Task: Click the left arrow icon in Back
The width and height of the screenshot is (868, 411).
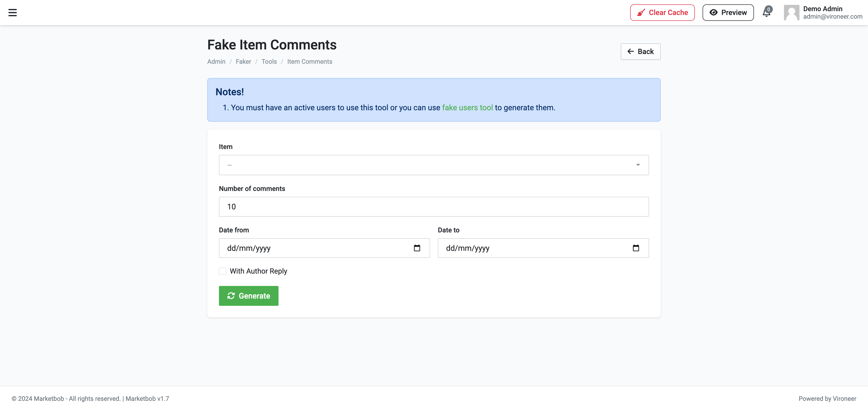Action: pos(630,51)
